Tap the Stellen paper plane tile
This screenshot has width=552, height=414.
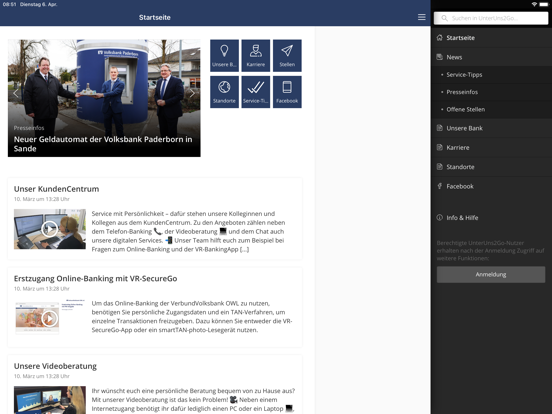(287, 56)
